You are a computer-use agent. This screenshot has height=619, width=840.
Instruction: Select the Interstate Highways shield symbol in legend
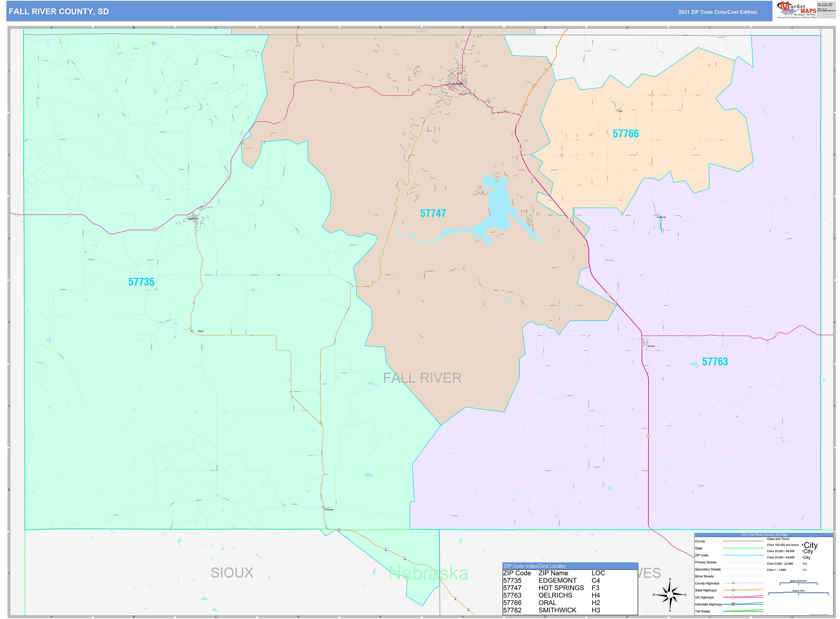(x=733, y=604)
